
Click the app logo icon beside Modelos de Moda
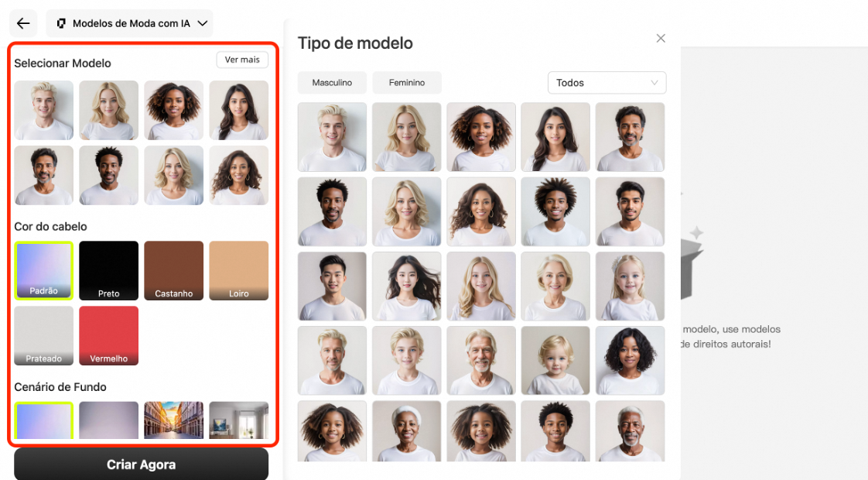coord(61,23)
